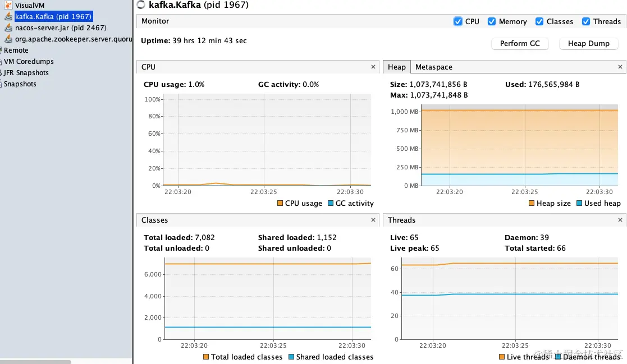Click the nacos-server.jar Java process icon
Screen dimensions: 627x364
pos(8,27)
